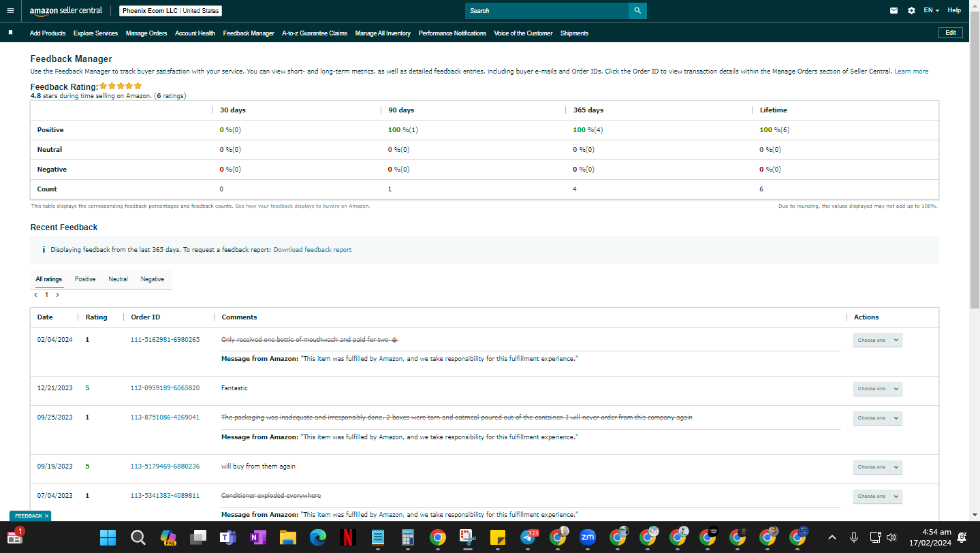The height and width of the screenshot is (553, 980).
Task: Open Calculator from taskbar
Action: [x=407, y=537]
